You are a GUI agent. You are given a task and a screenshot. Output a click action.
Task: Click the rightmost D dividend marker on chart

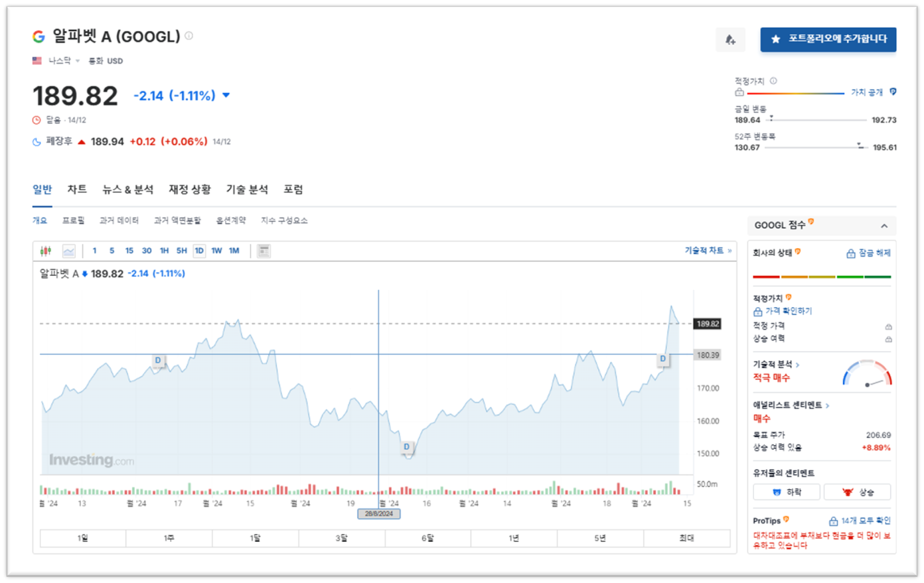click(662, 359)
